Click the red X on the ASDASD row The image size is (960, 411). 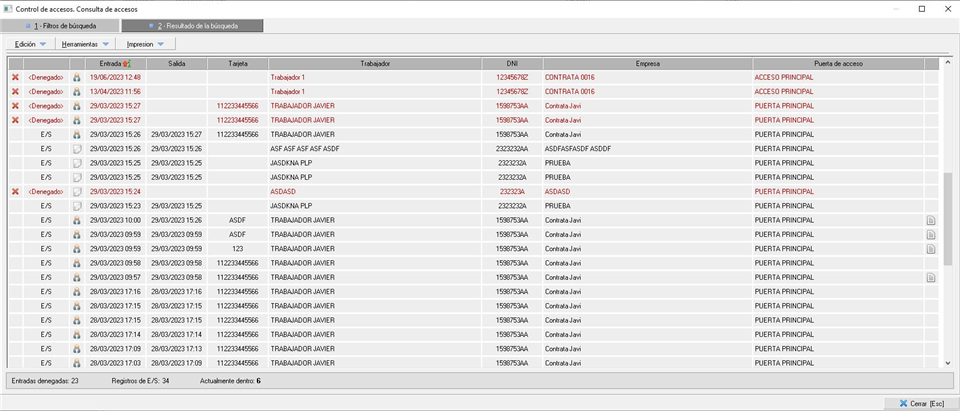[15, 191]
